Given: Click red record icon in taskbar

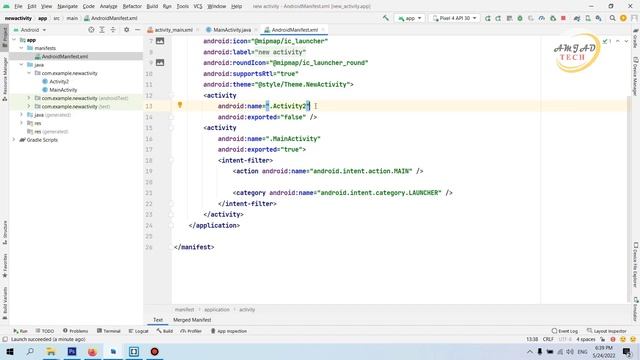Looking at the screenshot, I should pyautogui.click(x=154, y=351).
